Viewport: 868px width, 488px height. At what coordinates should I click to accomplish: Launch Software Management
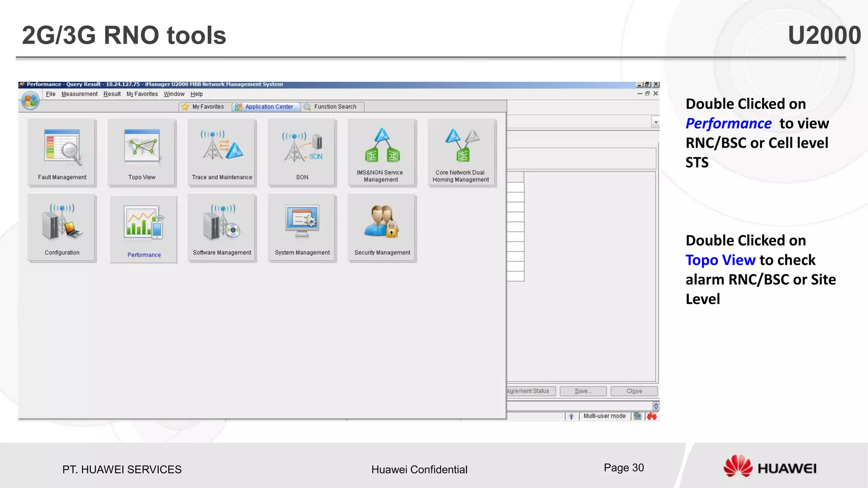tap(222, 228)
